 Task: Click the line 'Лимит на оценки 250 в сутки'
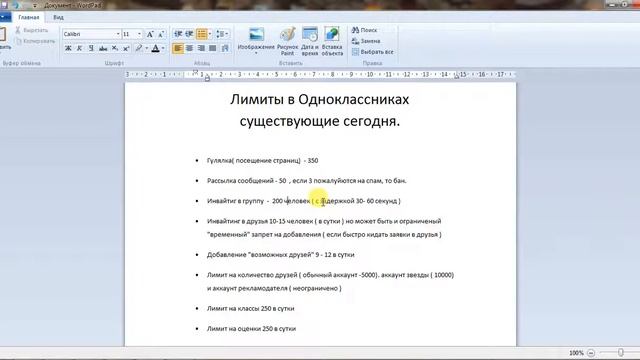pyautogui.click(x=251, y=329)
